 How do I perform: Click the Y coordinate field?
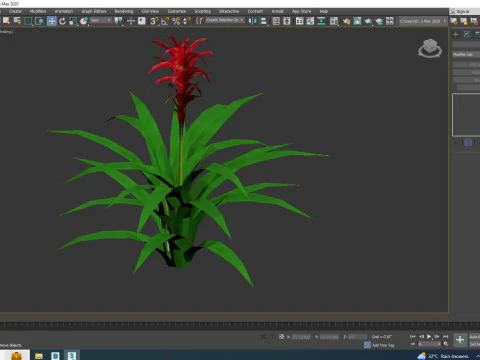pos(329,337)
